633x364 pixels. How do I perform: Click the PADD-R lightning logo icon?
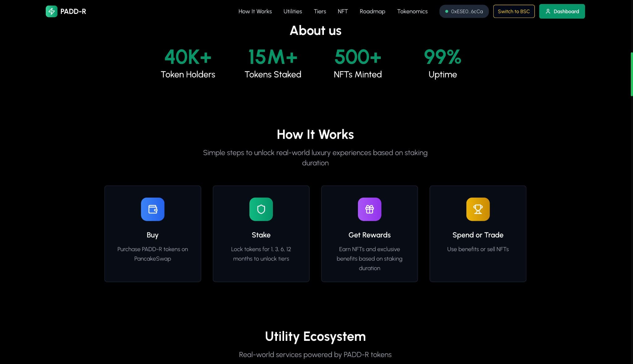tap(52, 11)
